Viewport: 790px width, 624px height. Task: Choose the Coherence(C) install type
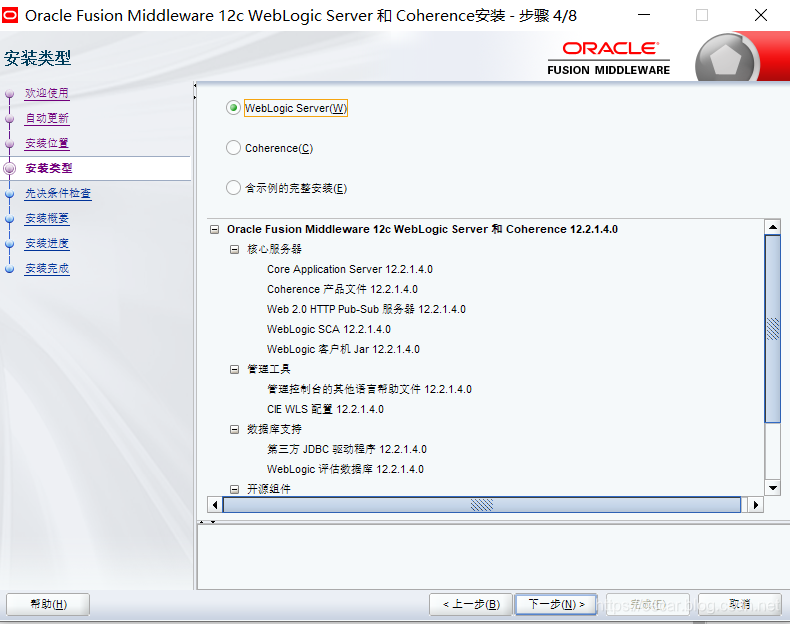point(233,148)
